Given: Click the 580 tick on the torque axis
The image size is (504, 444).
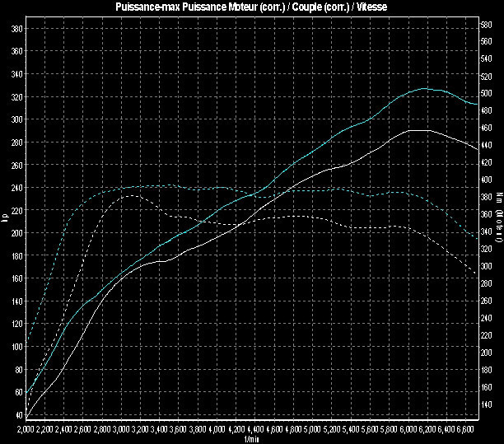Looking at the screenshot, I should click(x=487, y=25).
